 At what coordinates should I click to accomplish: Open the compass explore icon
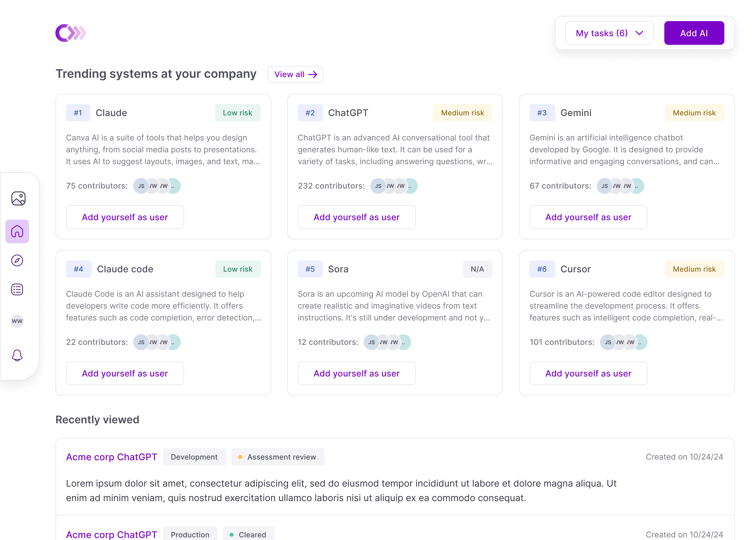(17, 260)
